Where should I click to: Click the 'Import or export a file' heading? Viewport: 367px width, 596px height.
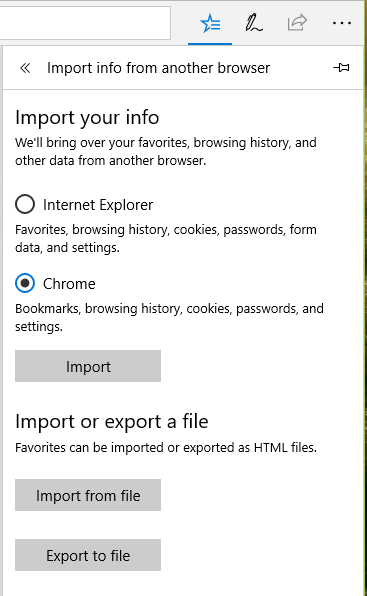112,422
